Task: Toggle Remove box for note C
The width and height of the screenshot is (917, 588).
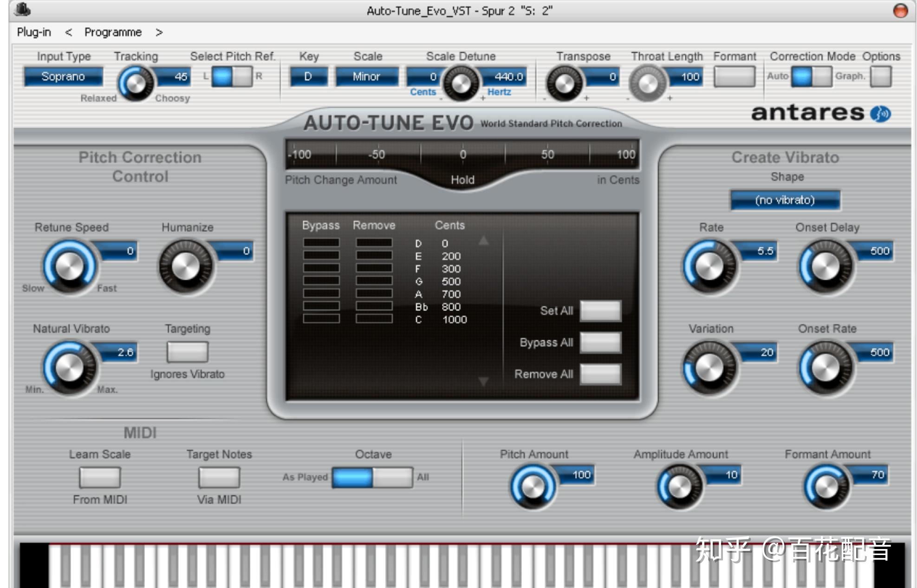Action: click(x=374, y=318)
